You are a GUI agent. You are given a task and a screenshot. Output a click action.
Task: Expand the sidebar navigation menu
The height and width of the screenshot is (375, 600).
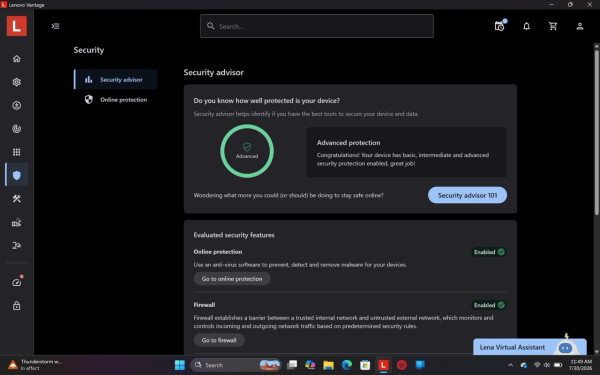point(55,26)
